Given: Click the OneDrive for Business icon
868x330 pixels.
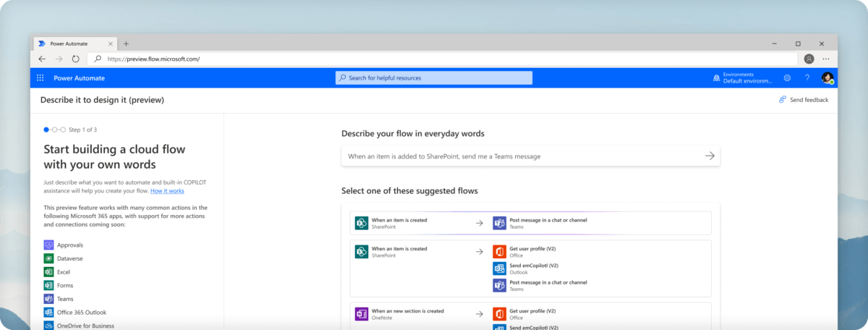Looking at the screenshot, I should point(48,326).
